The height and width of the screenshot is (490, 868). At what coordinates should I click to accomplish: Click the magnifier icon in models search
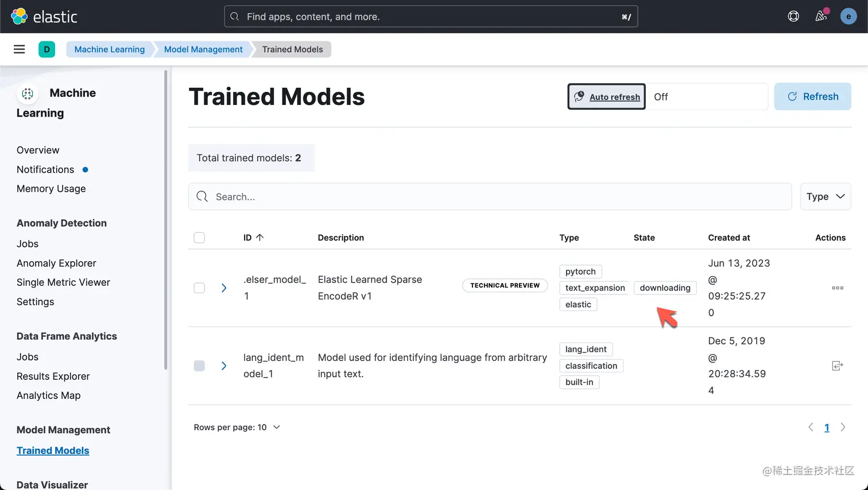click(202, 197)
